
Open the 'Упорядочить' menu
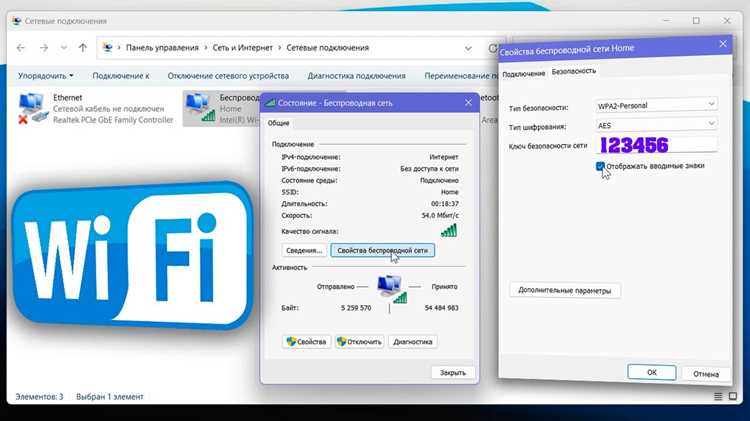click(45, 76)
